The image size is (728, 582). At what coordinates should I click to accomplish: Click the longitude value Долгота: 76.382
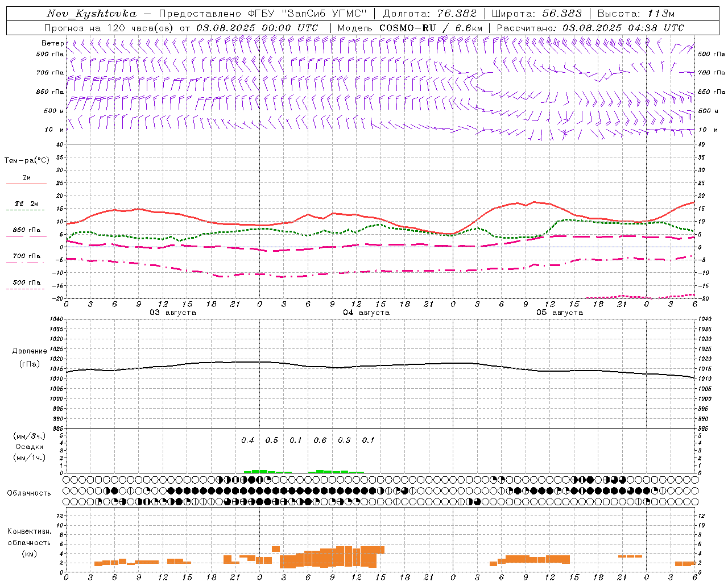(430, 14)
